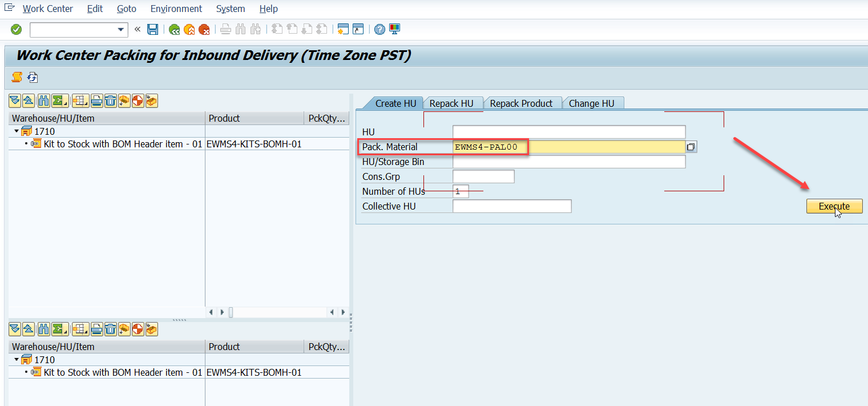Collapse the command field with double-chevron
The image size is (868, 406).
tap(137, 29)
